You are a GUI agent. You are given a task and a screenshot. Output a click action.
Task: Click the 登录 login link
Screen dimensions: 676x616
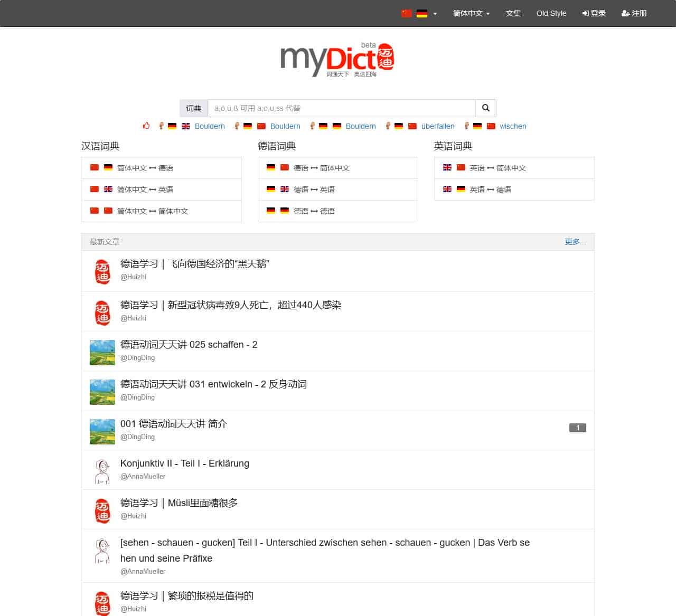[x=594, y=13]
